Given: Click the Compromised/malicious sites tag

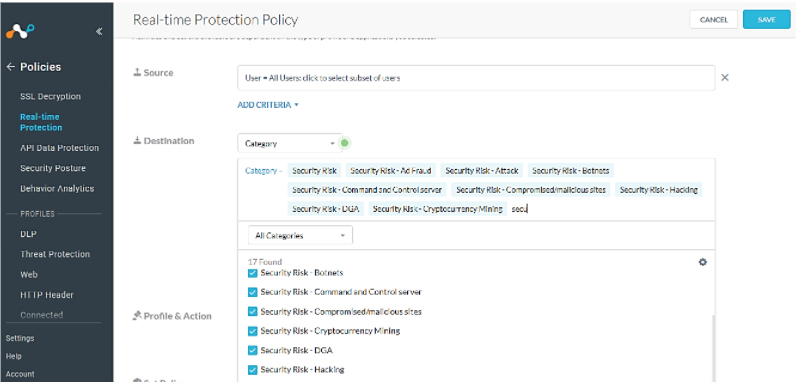Looking at the screenshot, I should coord(531,190).
